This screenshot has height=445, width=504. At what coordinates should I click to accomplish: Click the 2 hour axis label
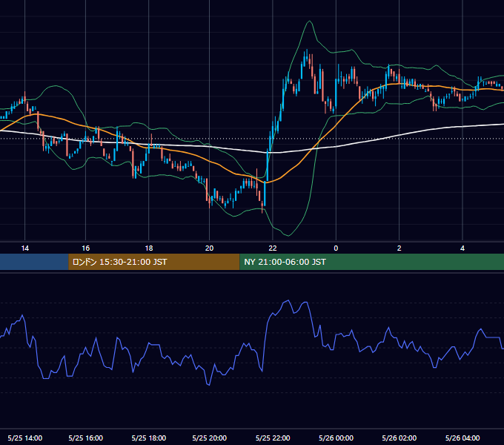399,248
